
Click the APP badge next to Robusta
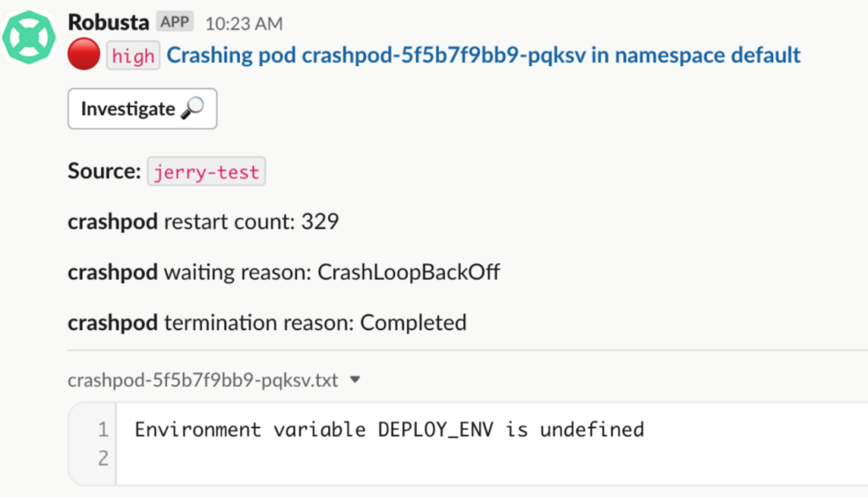pos(175,22)
